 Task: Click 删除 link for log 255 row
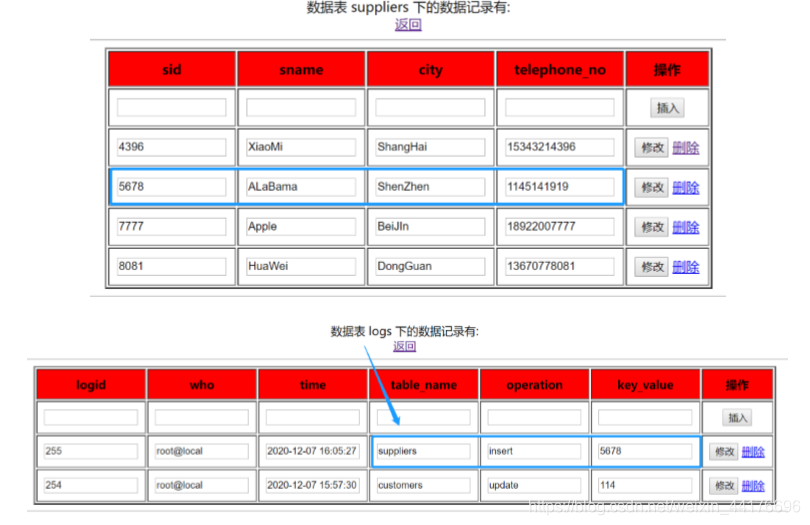(x=753, y=452)
